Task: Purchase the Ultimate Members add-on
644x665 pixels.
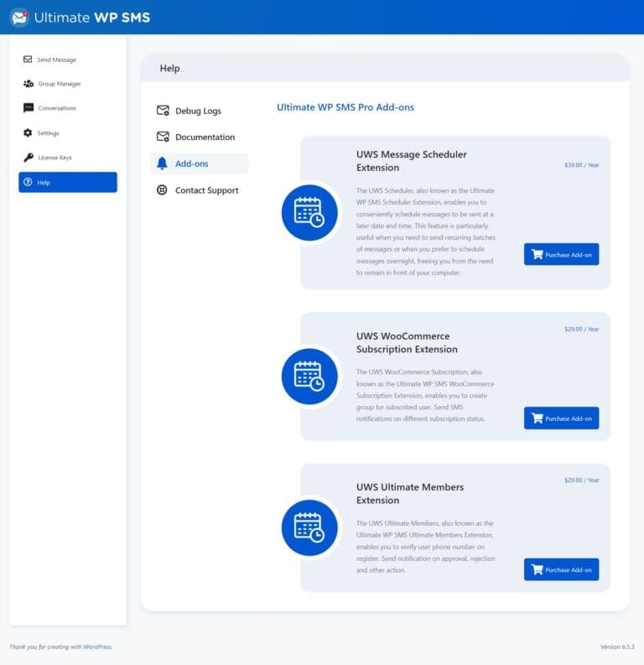Action: tap(561, 569)
